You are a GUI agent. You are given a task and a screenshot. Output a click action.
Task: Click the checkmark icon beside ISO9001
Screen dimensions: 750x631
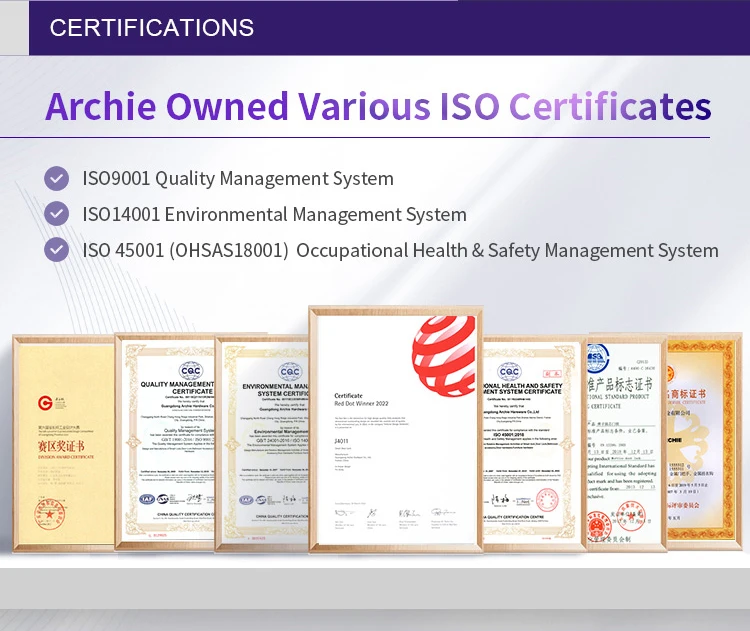57,178
